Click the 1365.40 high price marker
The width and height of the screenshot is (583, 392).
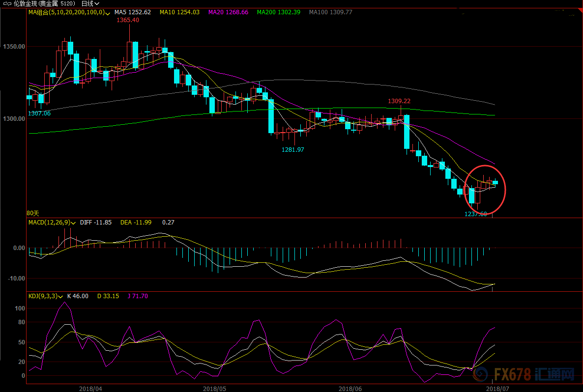tap(127, 20)
